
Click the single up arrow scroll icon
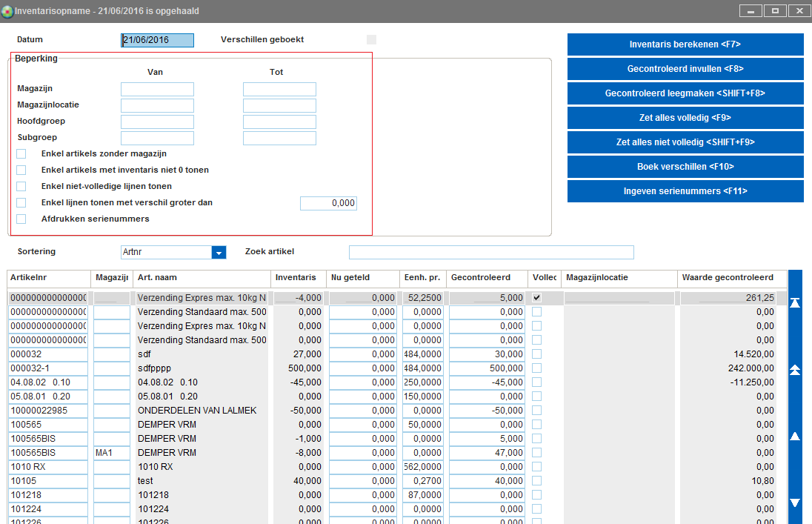point(795,436)
